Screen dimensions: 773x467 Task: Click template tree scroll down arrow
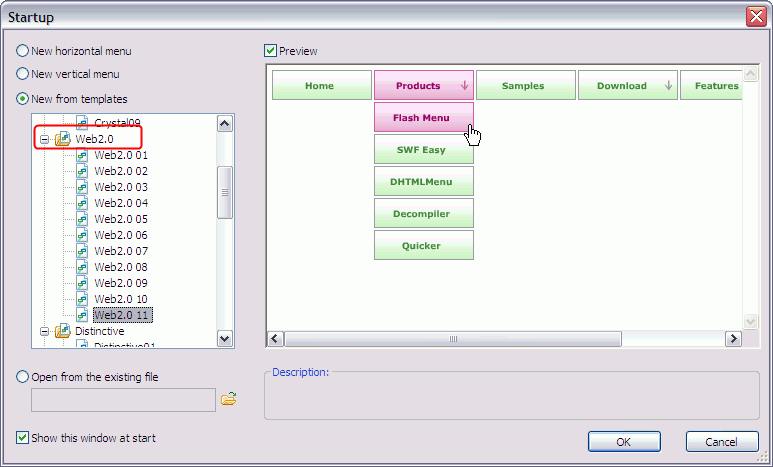point(225,339)
